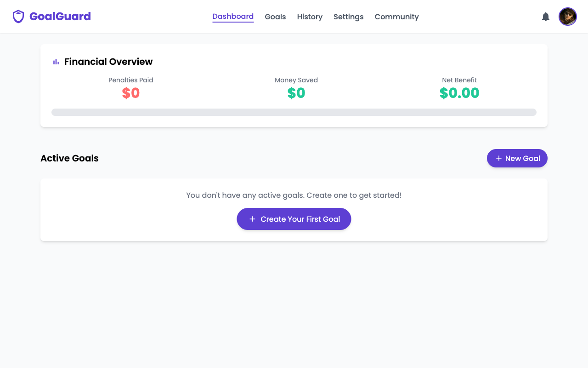Click the progress bar under Financial Overview
588x368 pixels.
click(294, 112)
